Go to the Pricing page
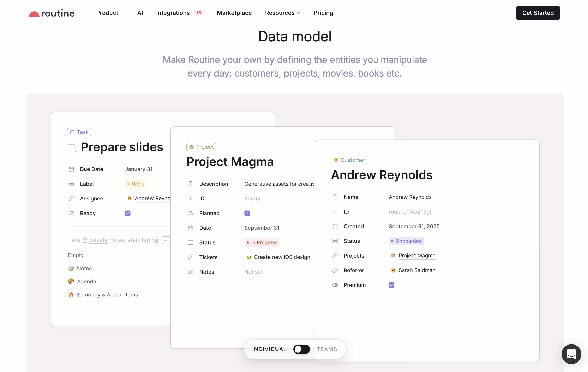 [x=323, y=13]
